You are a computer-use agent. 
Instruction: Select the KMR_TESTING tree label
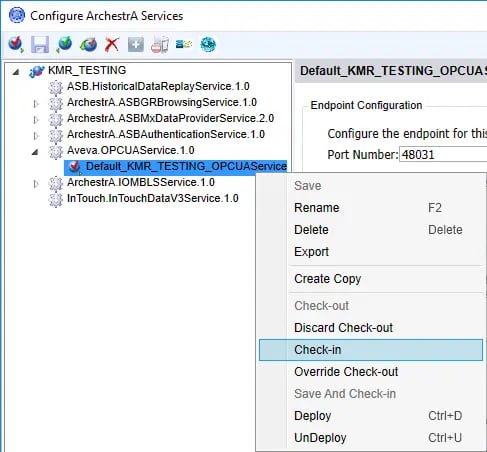click(x=87, y=70)
